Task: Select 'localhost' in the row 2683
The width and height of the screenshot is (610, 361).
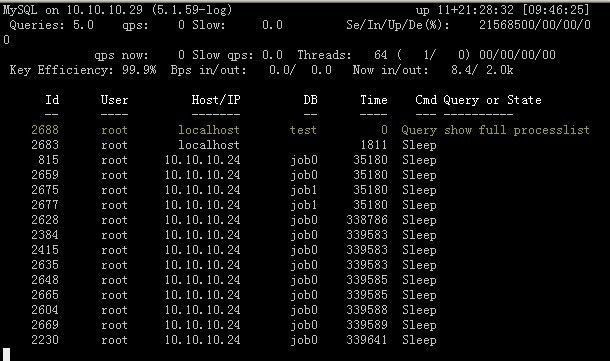Action: [209, 145]
